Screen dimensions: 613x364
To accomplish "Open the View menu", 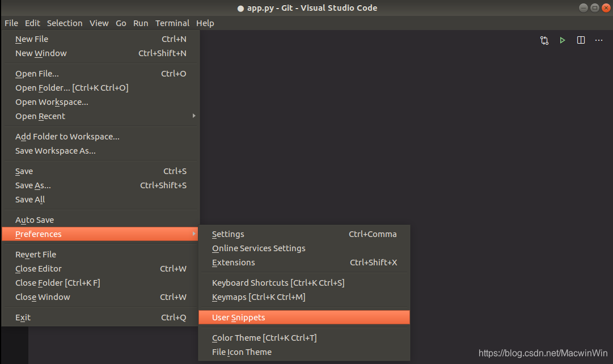I will (x=99, y=23).
